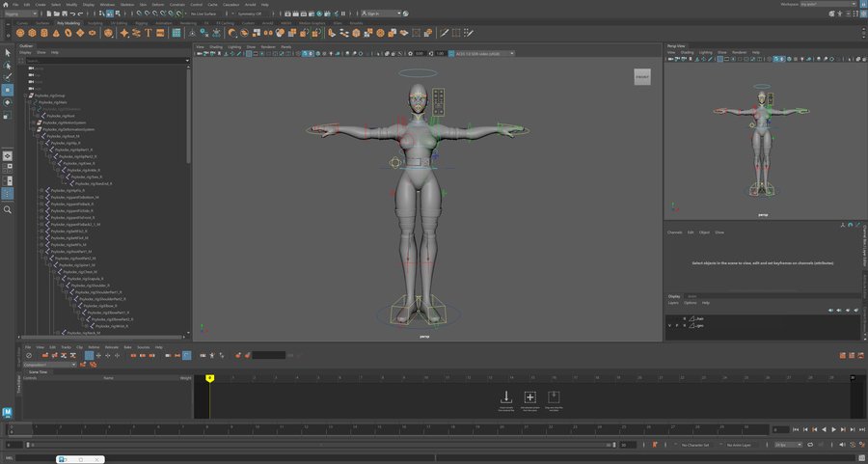Toggle visibility V of the geo layer
The image size is (868, 464).
coord(669,325)
